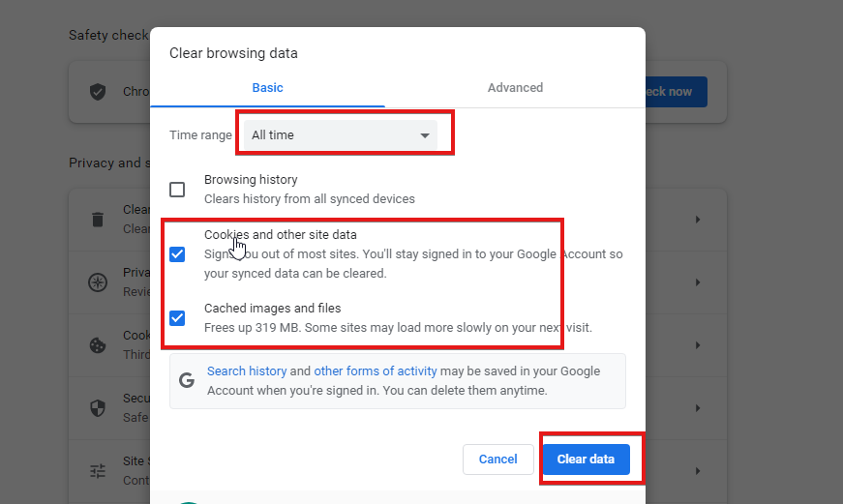Click the Cancel button
The height and width of the screenshot is (504, 843).
pos(497,460)
